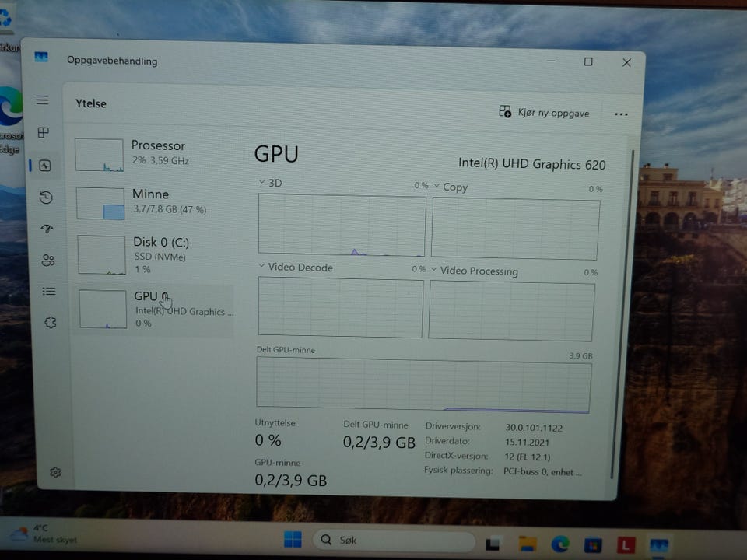Open the Services puzzle icon
747x560 pixels.
(50, 322)
